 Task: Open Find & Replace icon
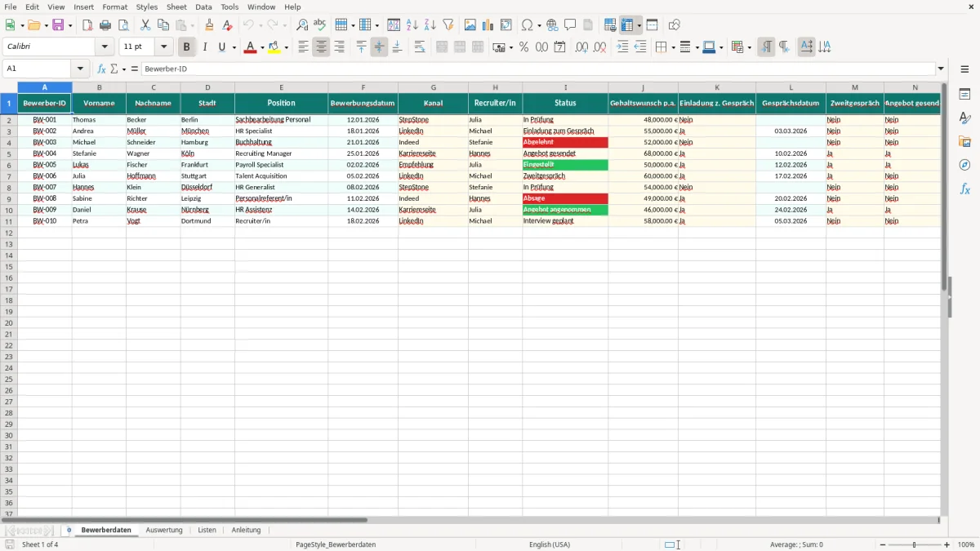[302, 25]
